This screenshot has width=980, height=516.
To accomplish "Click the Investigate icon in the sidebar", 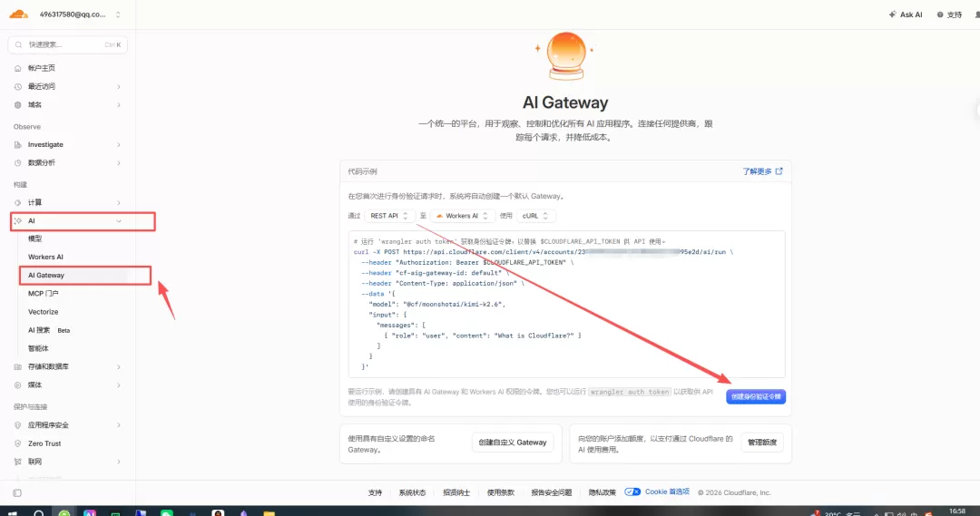I will point(17,144).
